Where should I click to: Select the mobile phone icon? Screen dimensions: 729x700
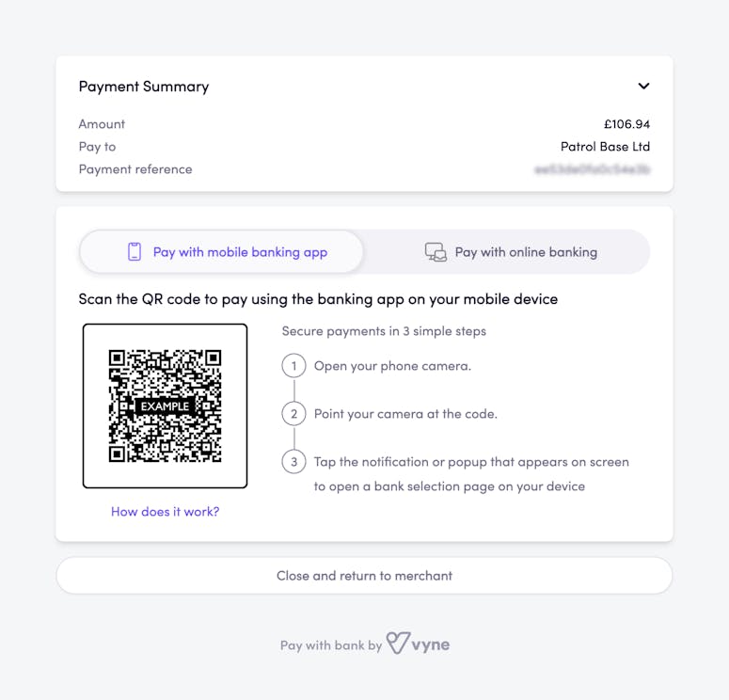pos(135,251)
